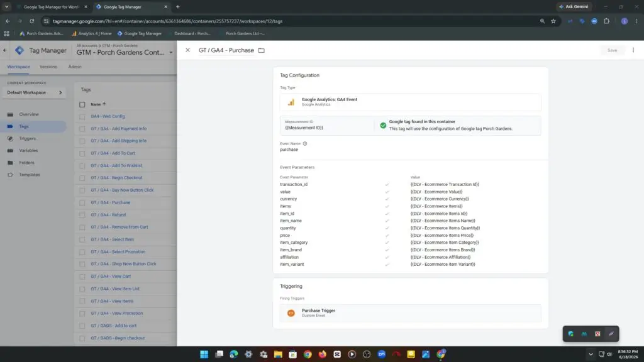Open File Explorer from the taskbar
The image size is (644, 362).
278,354
